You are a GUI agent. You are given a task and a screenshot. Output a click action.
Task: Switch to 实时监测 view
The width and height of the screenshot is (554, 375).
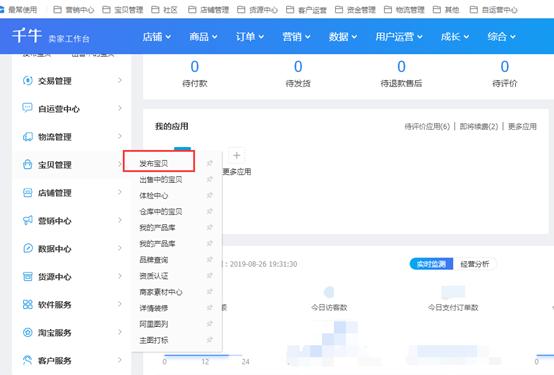coord(431,264)
